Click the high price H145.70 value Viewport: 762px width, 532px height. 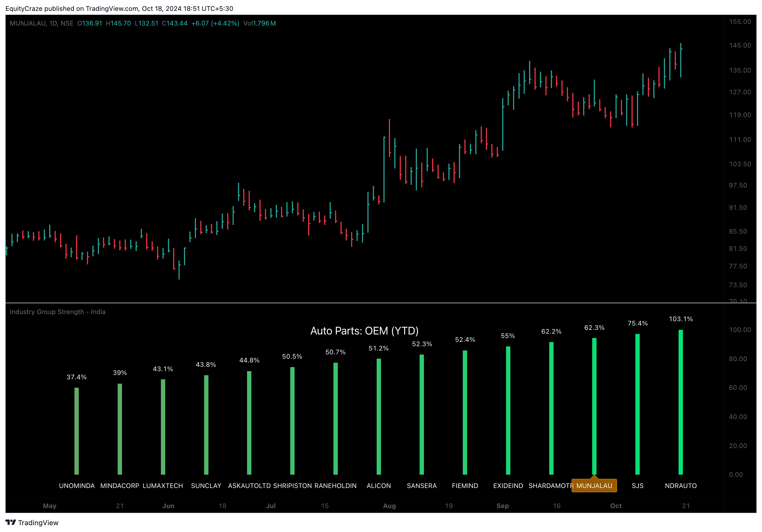point(118,23)
